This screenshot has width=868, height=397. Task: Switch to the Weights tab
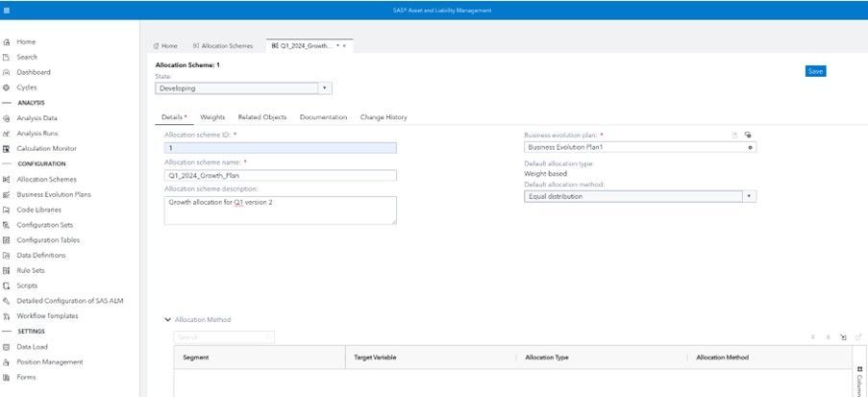212,117
